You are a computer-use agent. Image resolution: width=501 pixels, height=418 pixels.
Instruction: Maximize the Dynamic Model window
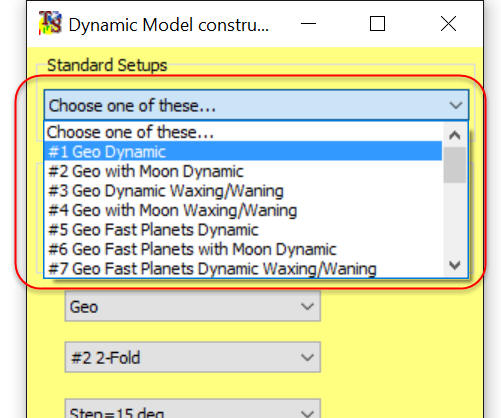377,24
